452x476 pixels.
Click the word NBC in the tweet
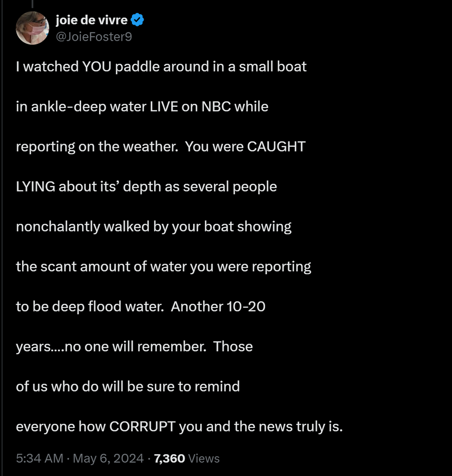tap(216, 107)
